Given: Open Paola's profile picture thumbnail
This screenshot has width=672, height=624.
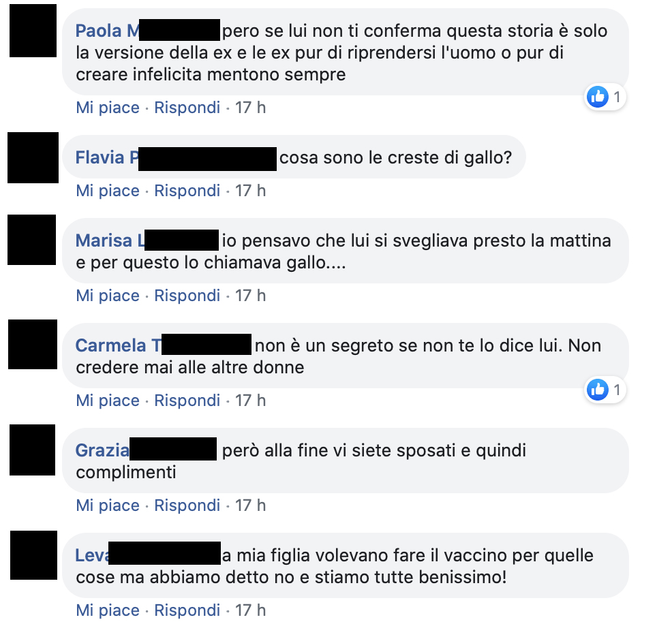Looking at the screenshot, I should pyautogui.click(x=33, y=31).
